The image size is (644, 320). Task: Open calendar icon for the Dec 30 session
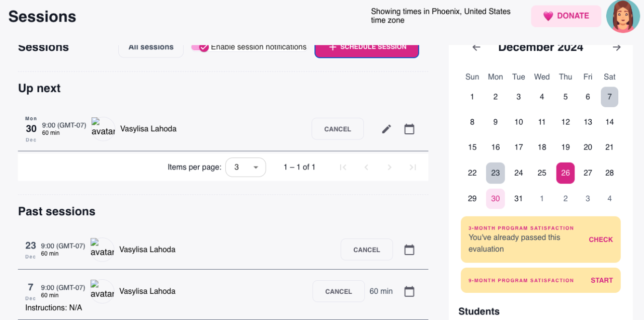point(410,129)
